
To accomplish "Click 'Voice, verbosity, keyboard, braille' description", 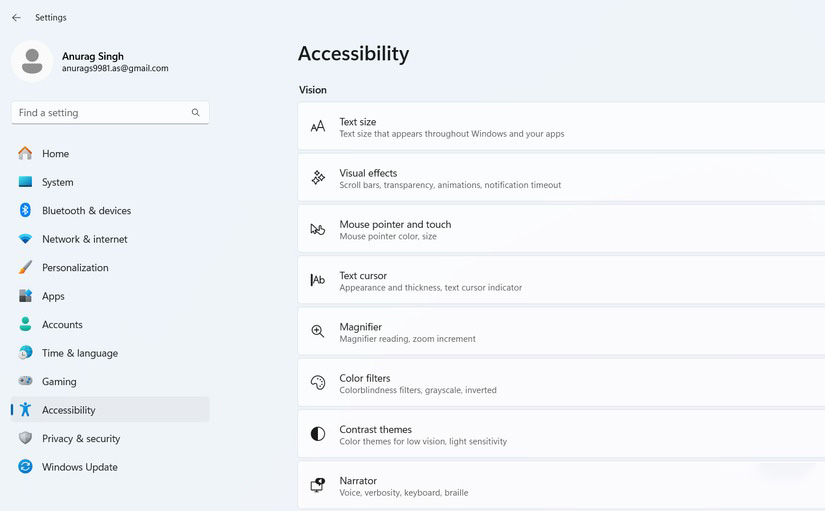I will coord(404,493).
